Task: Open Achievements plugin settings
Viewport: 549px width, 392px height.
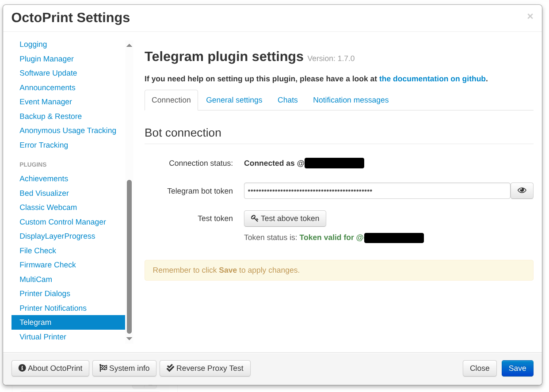Action: click(44, 179)
